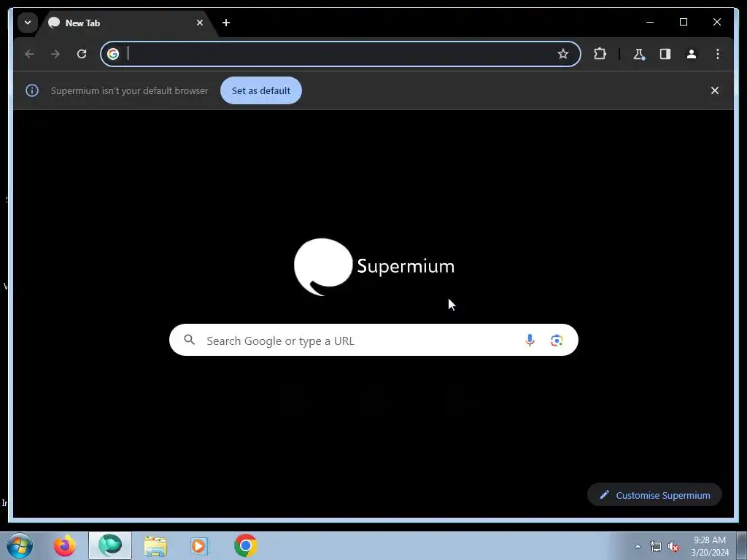Show hidden system tray icons
This screenshot has height=560, width=747.
click(x=638, y=546)
